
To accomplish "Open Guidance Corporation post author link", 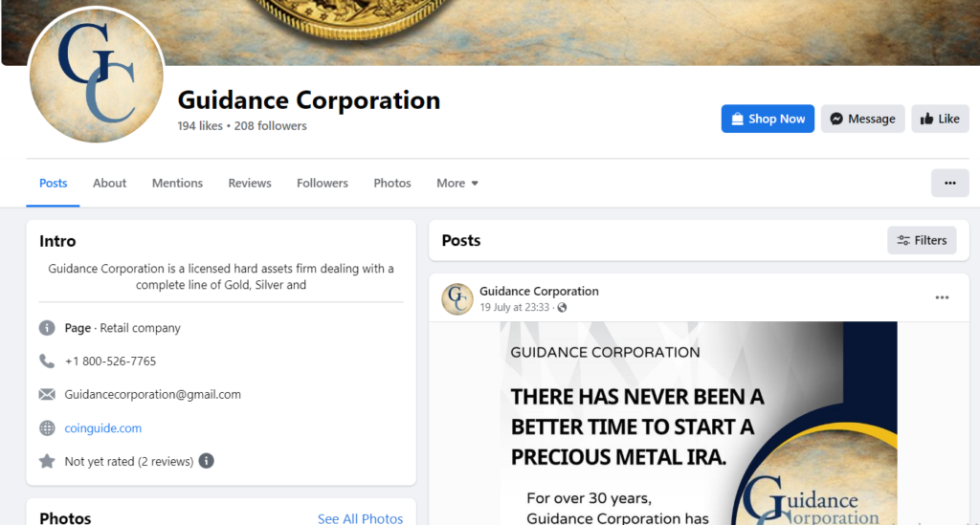I will (539, 291).
